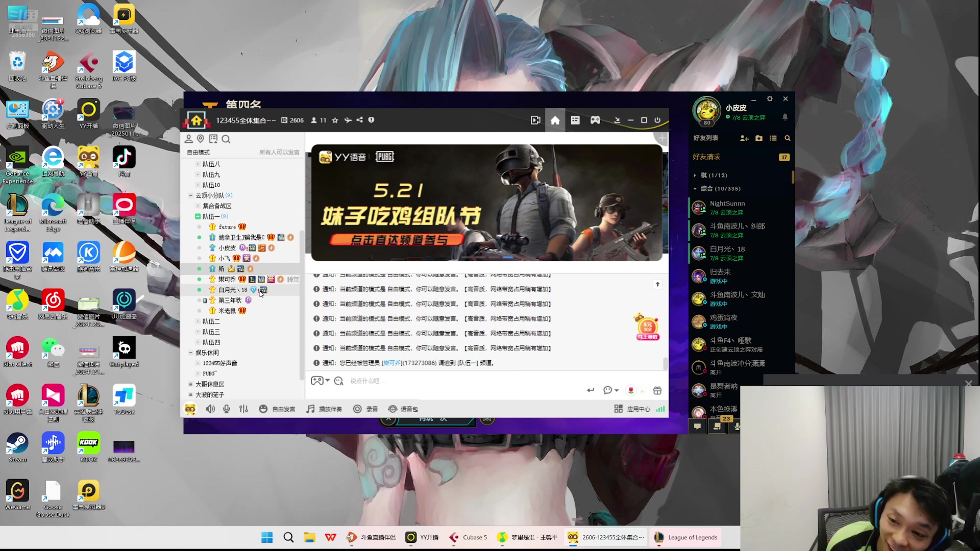Click the search magnifier above channel tree
Screen dimensions: 980x551
click(226, 139)
